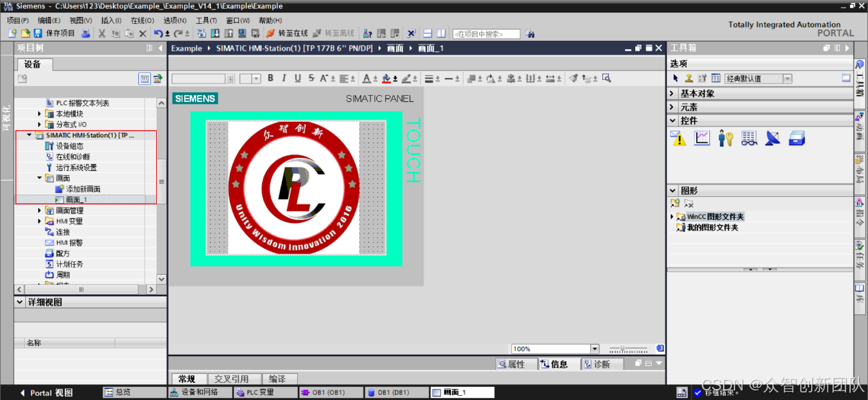The image size is (868, 400).
Task: Click the print icon in main toolbar
Action: [86, 33]
